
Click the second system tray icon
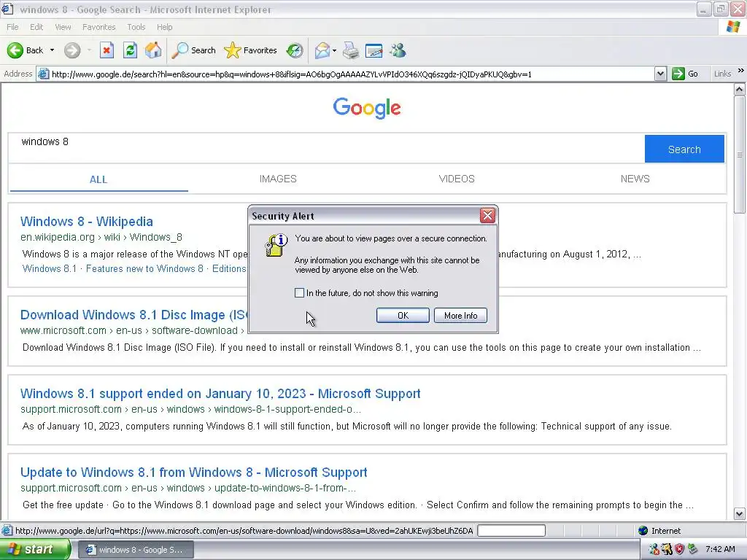point(667,550)
